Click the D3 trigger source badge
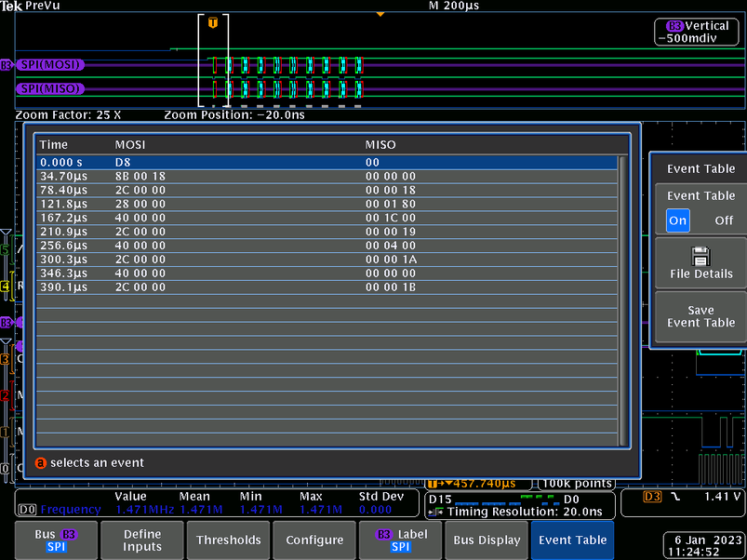This screenshot has width=747, height=560. [x=652, y=497]
